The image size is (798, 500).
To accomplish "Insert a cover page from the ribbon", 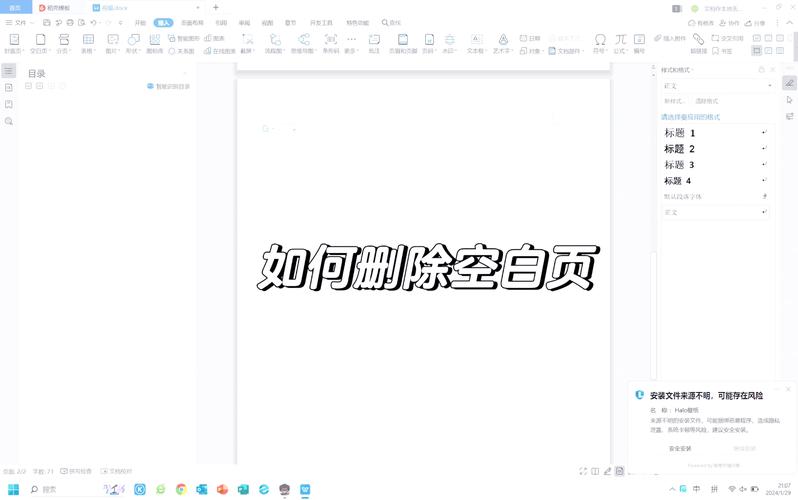I will [x=14, y=44].
